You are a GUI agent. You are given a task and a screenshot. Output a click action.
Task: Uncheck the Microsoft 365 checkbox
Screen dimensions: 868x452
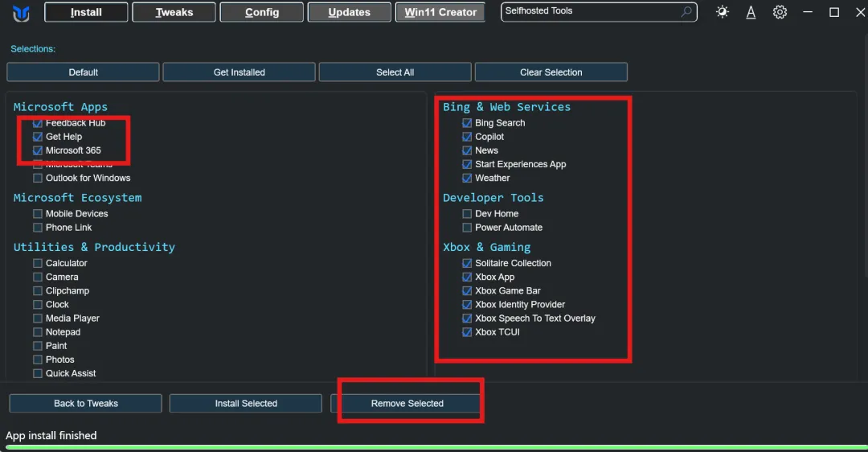[38, 150]
